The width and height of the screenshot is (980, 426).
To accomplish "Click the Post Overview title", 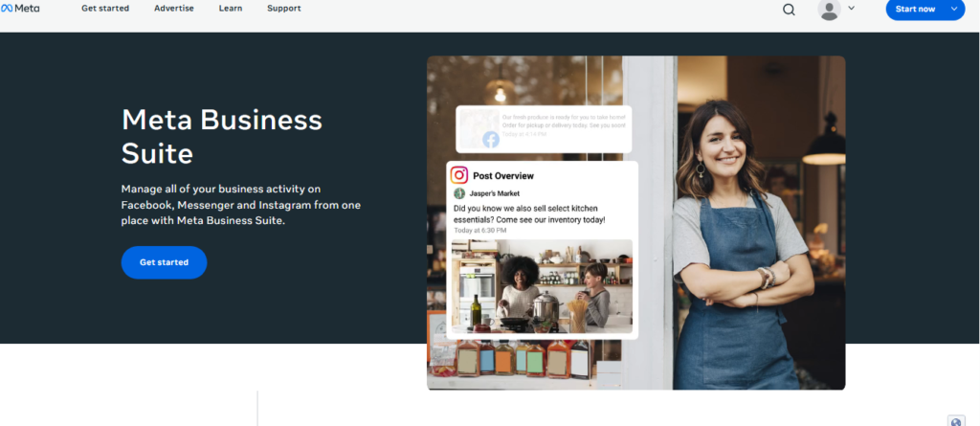I will pos(503,176).
